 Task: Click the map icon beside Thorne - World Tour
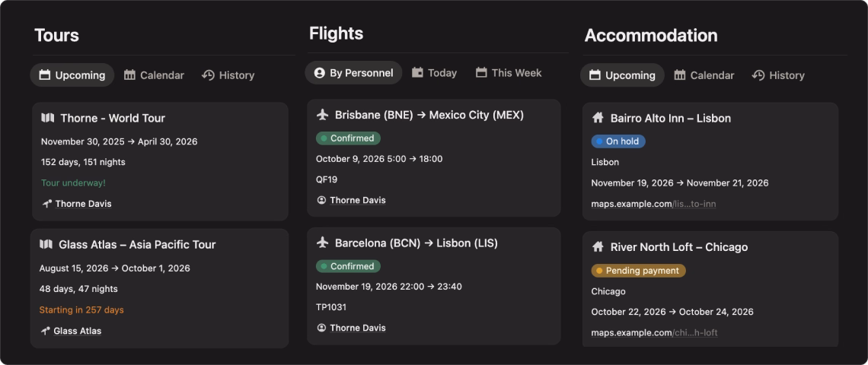(48, 118)
